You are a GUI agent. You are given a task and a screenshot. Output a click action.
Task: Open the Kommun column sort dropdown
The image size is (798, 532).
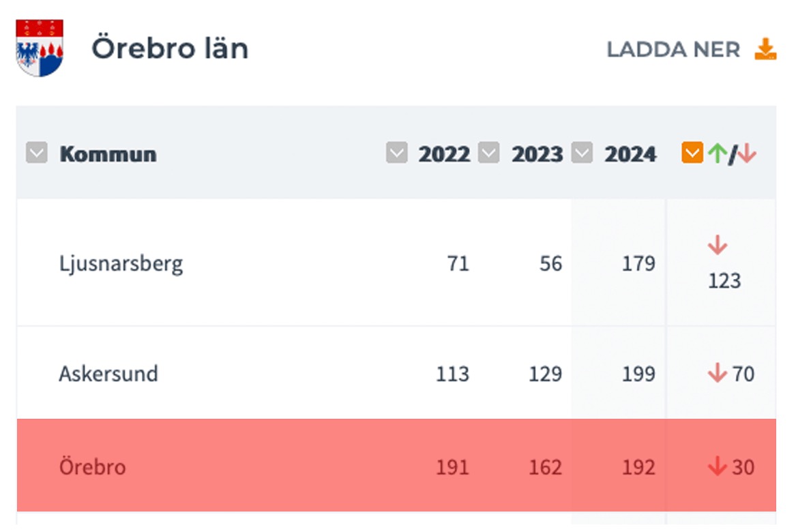point(37,154)
